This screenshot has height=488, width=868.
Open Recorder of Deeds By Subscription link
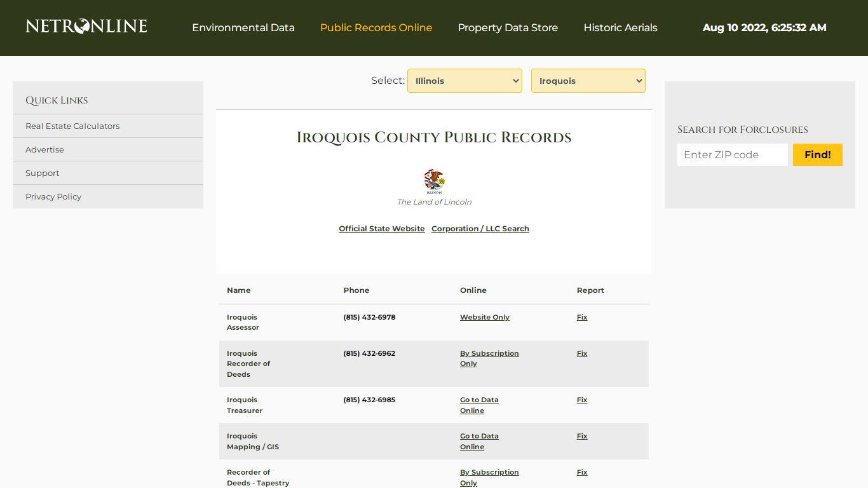pos(489,358)
